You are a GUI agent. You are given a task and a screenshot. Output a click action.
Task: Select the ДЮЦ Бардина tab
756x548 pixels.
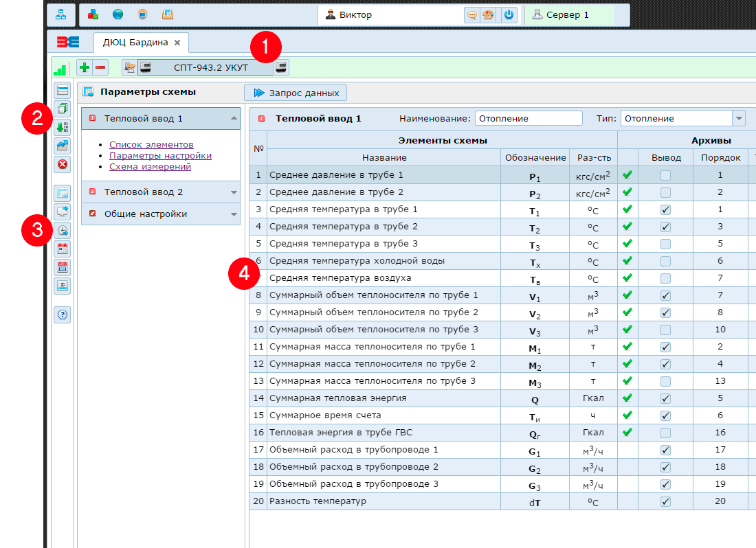135,43
